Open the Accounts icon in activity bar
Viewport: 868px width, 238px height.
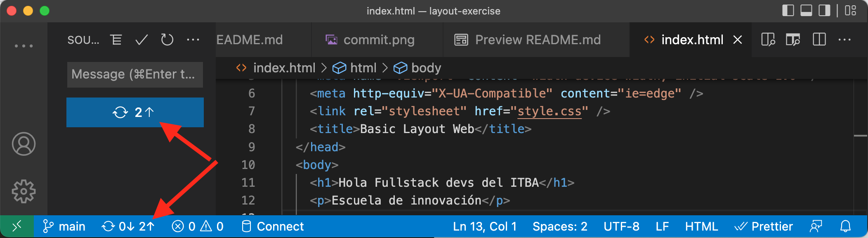24,144
